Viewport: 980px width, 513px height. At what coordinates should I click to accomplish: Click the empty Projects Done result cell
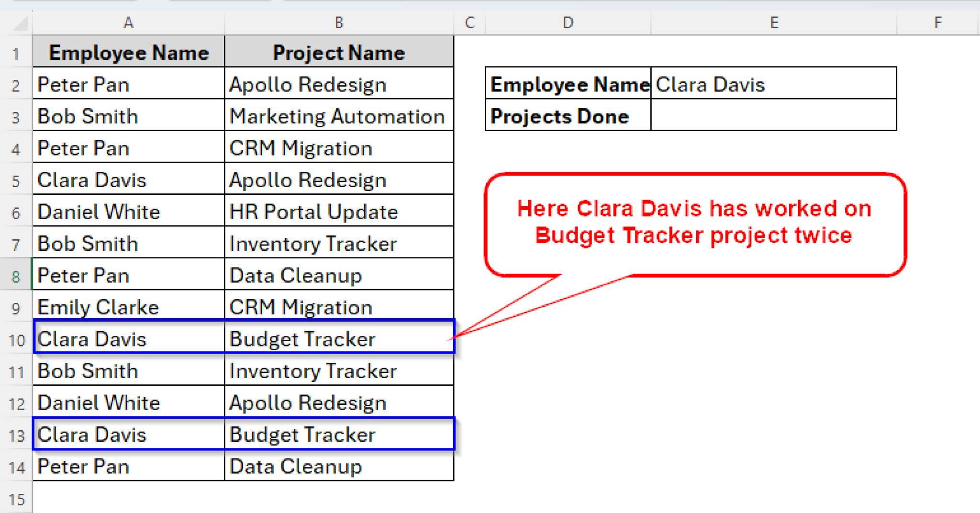[x=773, y=115]
